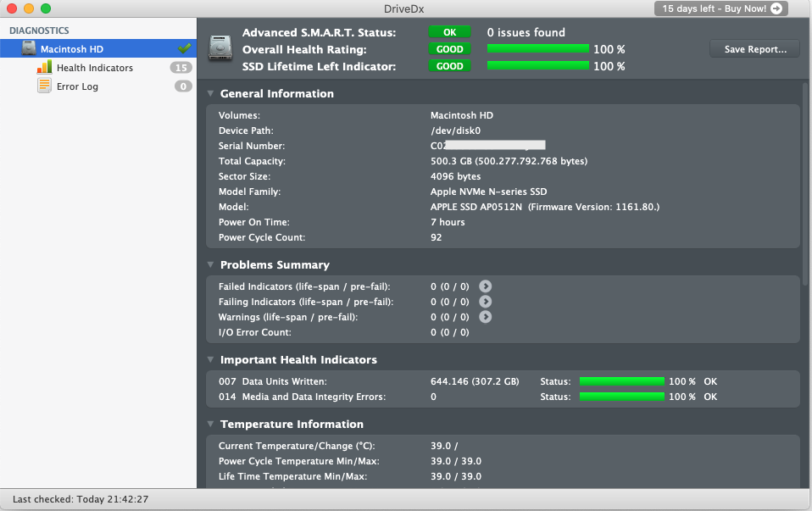Image resolution: width=812 pixels, height=511 pixels.
Task: Click Sector Size '4096 bytes' value
Action: pyautogui.click(x=456, y=176)
